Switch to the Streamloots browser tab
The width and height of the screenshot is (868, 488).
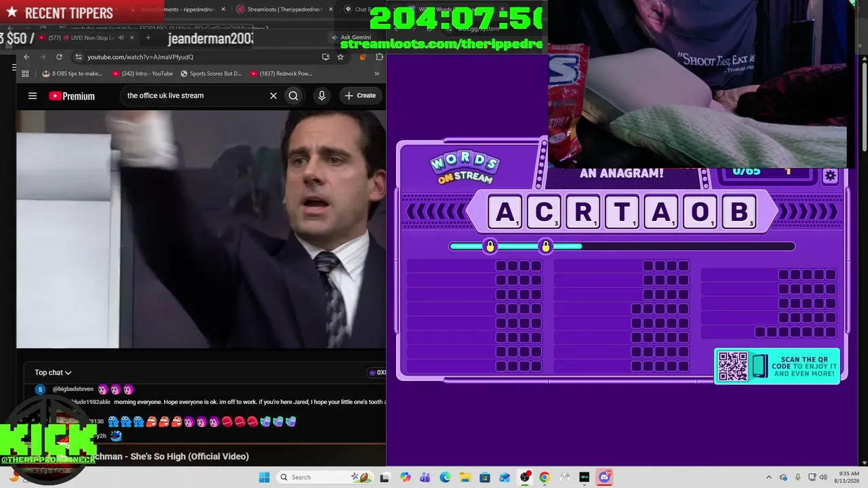283,9
